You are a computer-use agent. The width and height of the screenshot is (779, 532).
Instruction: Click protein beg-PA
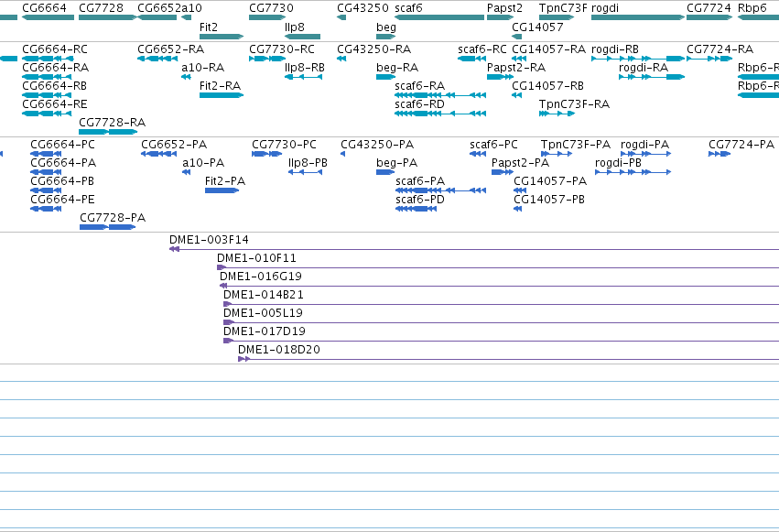click(385, 172)
